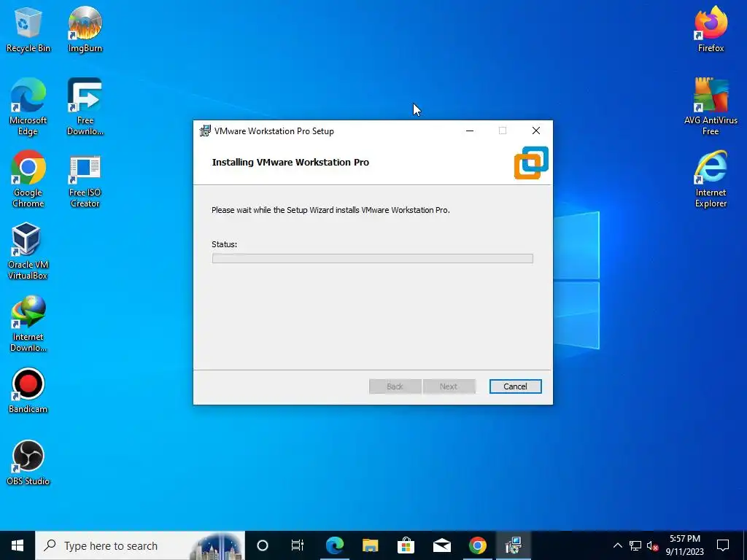Open the Recycle Bin desktop icon
This screenshot has height=560, width=747.
pyautogui.click(x=28, y=29)
